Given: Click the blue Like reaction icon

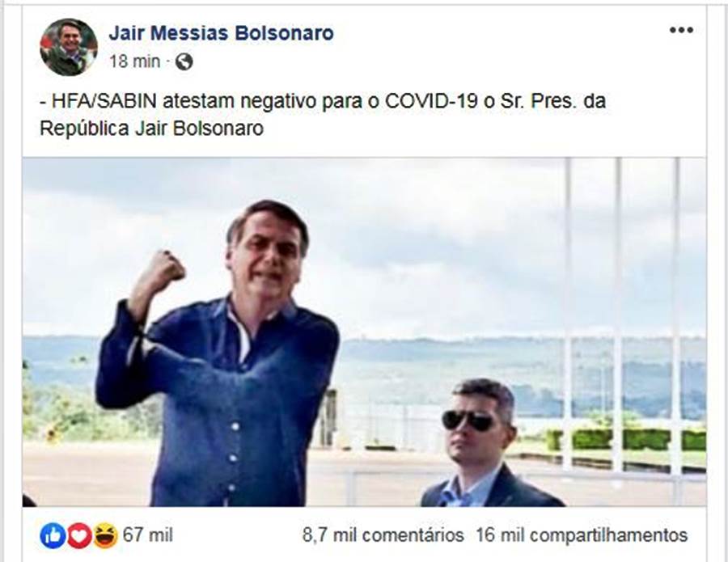Looking at the screenshot, I should (53, 535).
